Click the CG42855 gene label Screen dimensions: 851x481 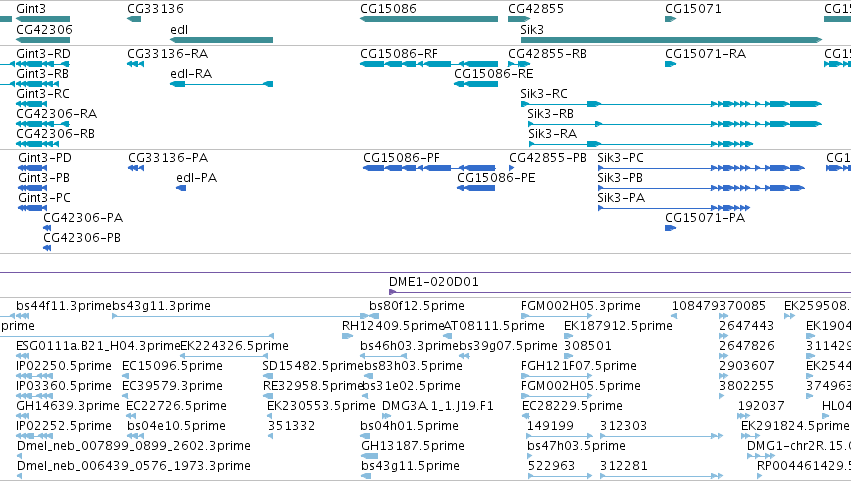click(x=536, y=9)
